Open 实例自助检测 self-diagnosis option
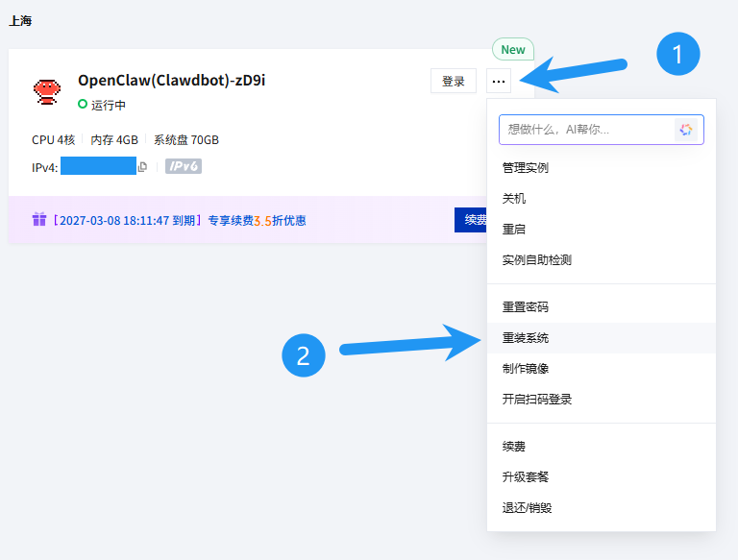 pyautogui.click(x=537, y=260)
